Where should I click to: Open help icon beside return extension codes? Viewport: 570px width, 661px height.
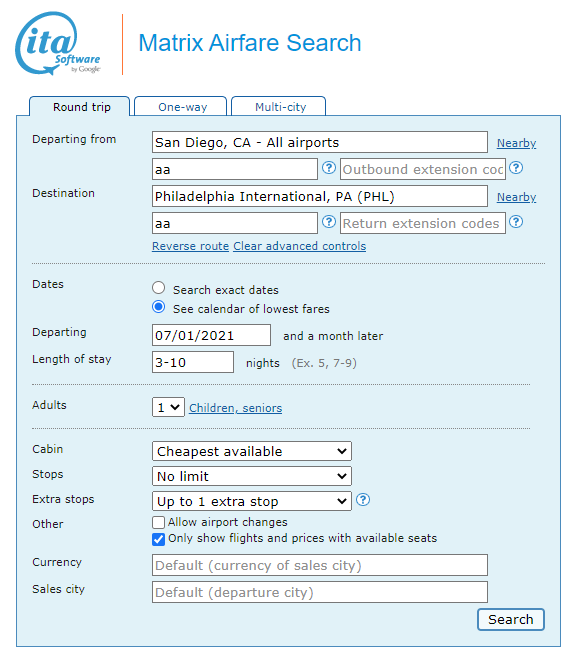click(516, 222)
